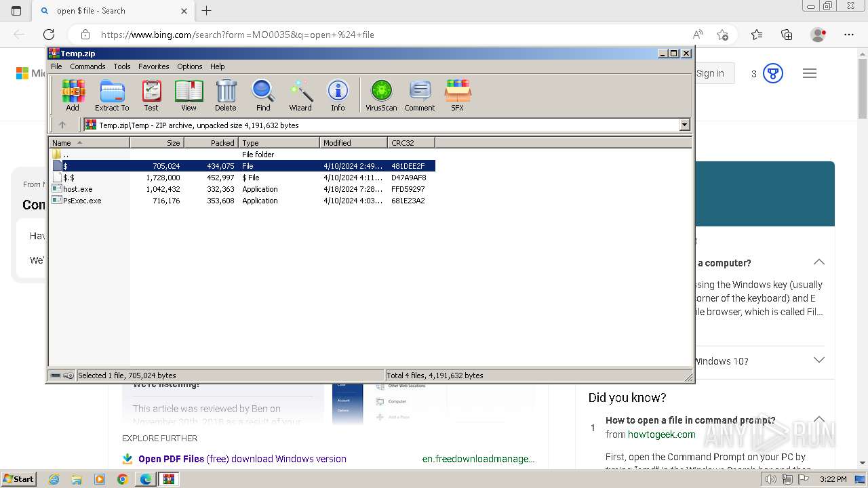This screenshot has height=488, width=868.
Task: Click the Windows Start button
Action: 19,479
